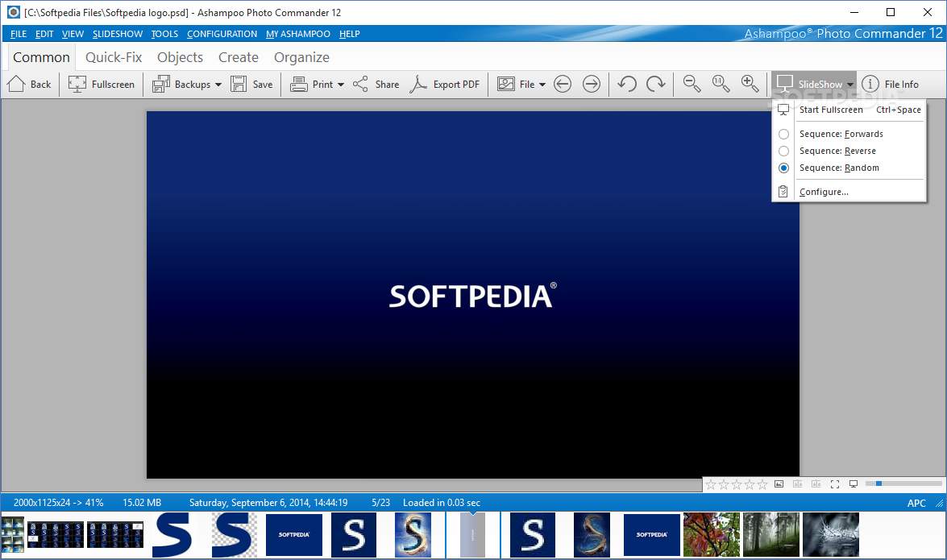Click the File toolbar image icon
The image size is (947, 560).
click(x=505, y=84)
